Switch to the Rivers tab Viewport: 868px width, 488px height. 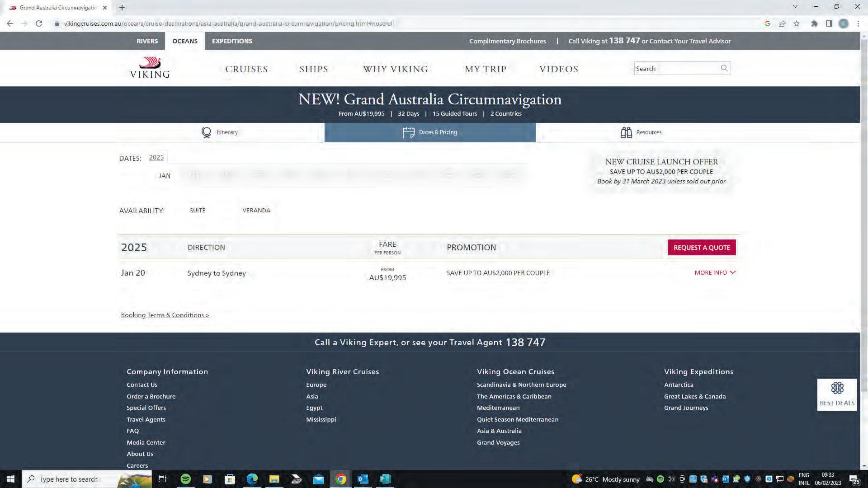[x=147, y=41]
